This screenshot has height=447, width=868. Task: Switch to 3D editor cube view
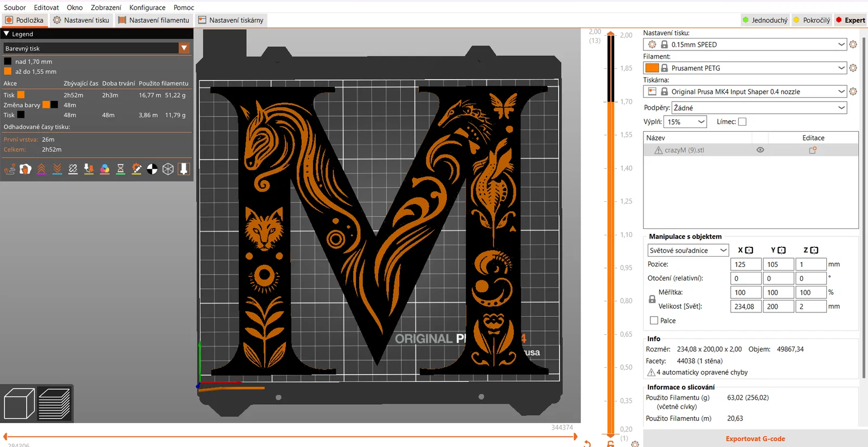[19, 404]
